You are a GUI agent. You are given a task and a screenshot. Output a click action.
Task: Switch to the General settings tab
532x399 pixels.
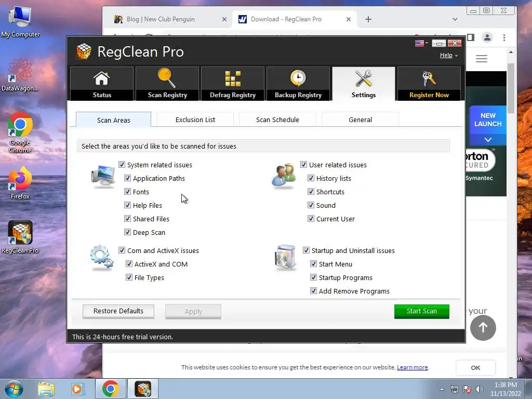click(x=361, y=120)
